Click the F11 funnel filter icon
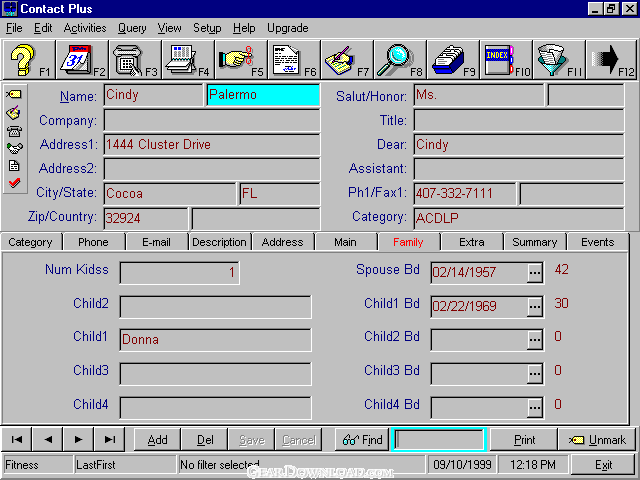Image resolution: width=640 pixels, height=480 pixels. tap(560, 60)
